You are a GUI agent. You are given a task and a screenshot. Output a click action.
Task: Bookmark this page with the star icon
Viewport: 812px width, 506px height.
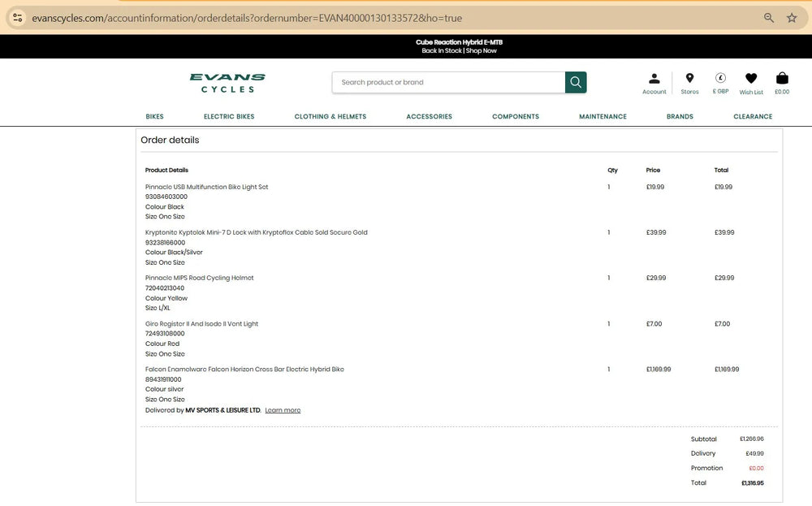792,18
